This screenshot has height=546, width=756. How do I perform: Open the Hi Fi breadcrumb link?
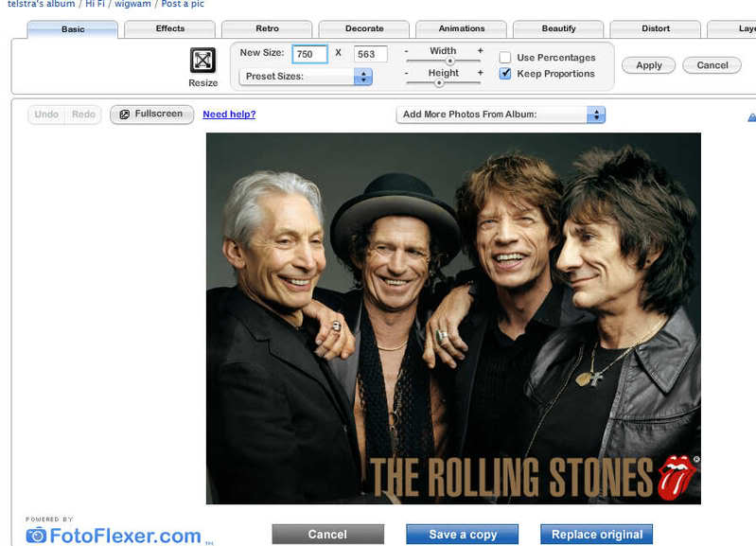[x=95, y=4]
